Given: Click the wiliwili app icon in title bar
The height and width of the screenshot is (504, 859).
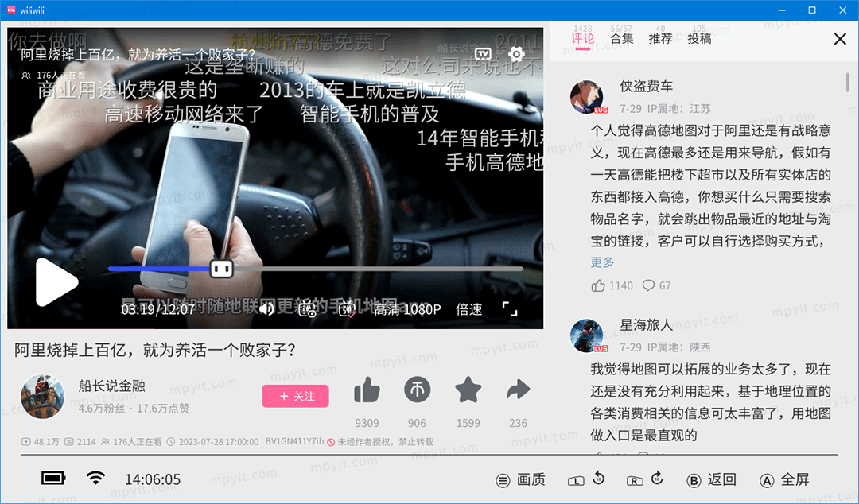Looking at the screenshot, I should pos(11,10).
